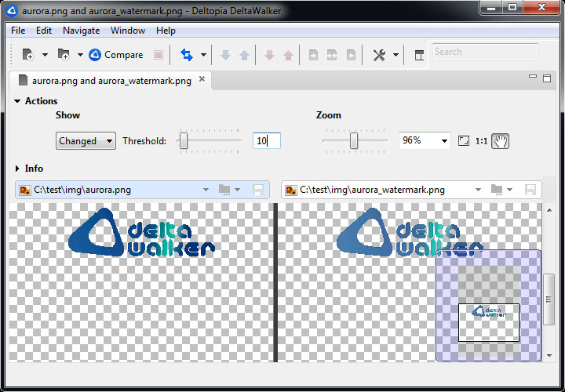The image size is (565, 392).
Task: Click the red down arrow icon
Action: click(269, 55)
